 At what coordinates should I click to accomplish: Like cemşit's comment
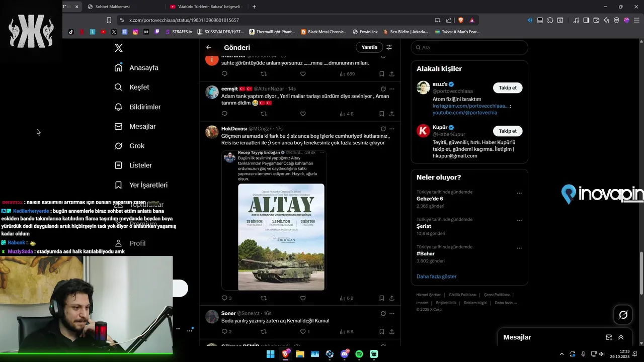point(303,114)
